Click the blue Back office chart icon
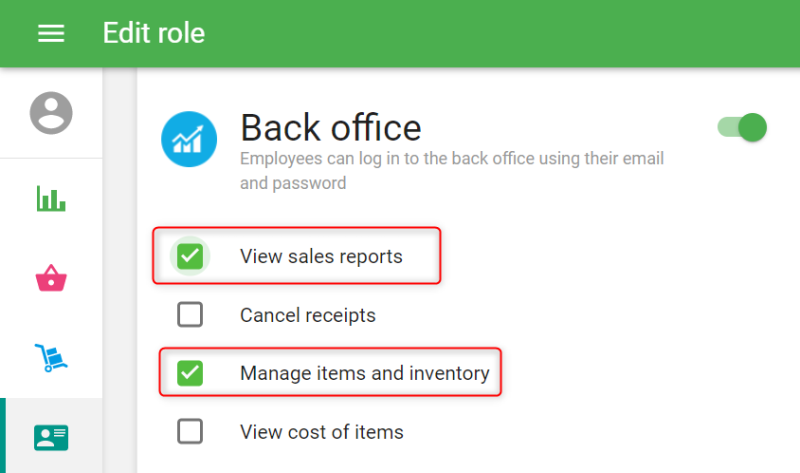 pyautogui.click(x=189, y=140)
